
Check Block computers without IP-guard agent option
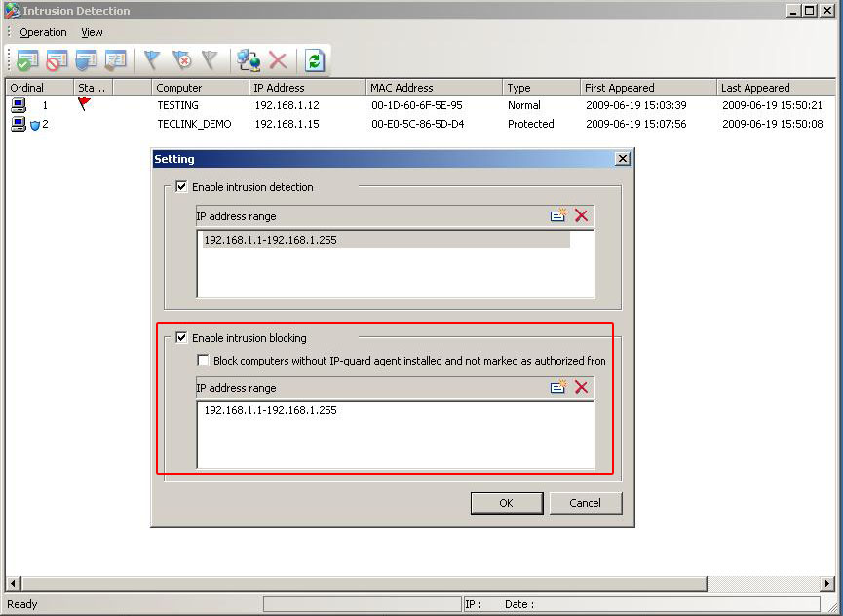tap(203, 361)
